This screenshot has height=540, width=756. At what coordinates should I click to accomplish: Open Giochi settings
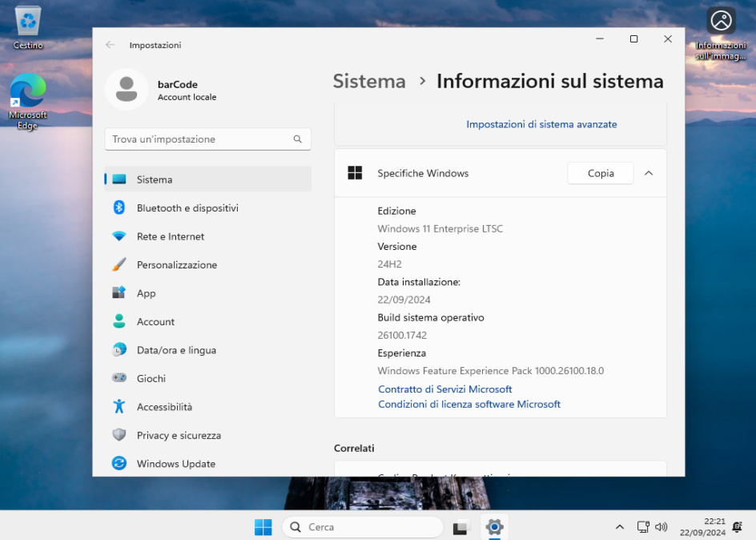[207, 378]
